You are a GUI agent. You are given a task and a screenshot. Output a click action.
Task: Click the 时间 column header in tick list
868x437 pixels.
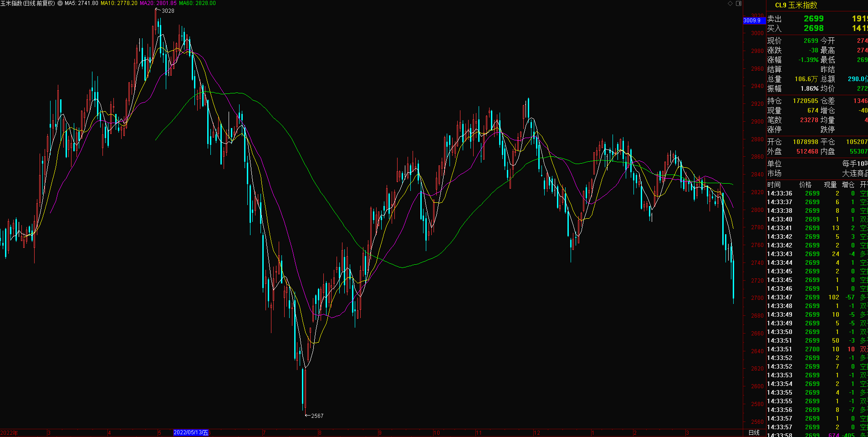[x=774, y=185]
